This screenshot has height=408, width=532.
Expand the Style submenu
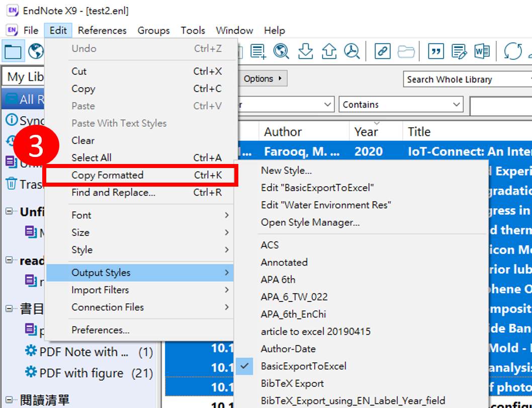[x=140, y=250]
